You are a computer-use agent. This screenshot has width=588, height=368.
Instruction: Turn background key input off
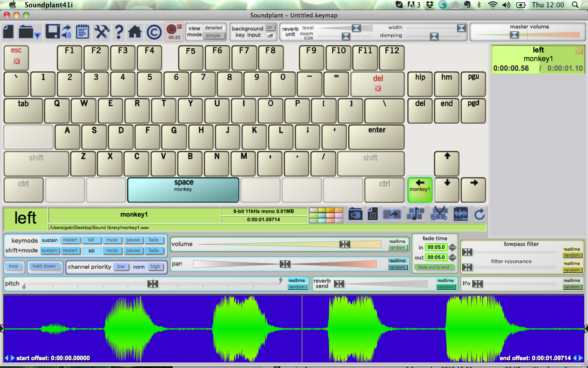[270, 35]
